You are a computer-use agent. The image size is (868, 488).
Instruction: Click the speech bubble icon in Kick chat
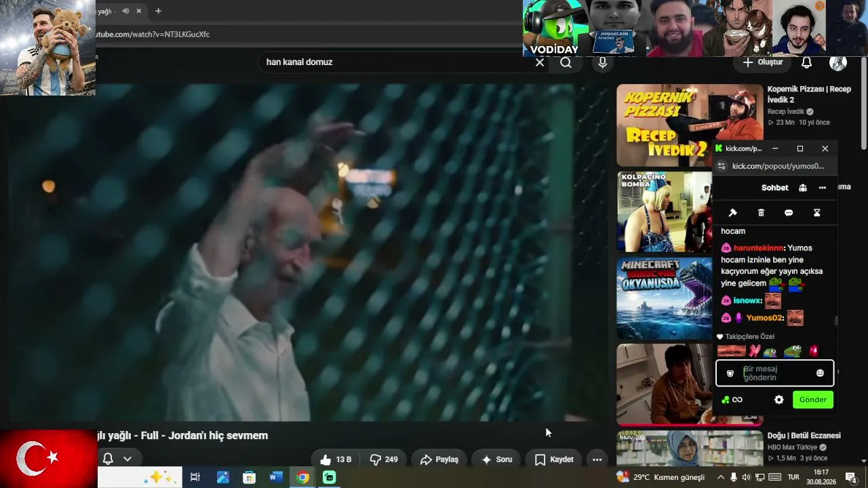[789, 213]
